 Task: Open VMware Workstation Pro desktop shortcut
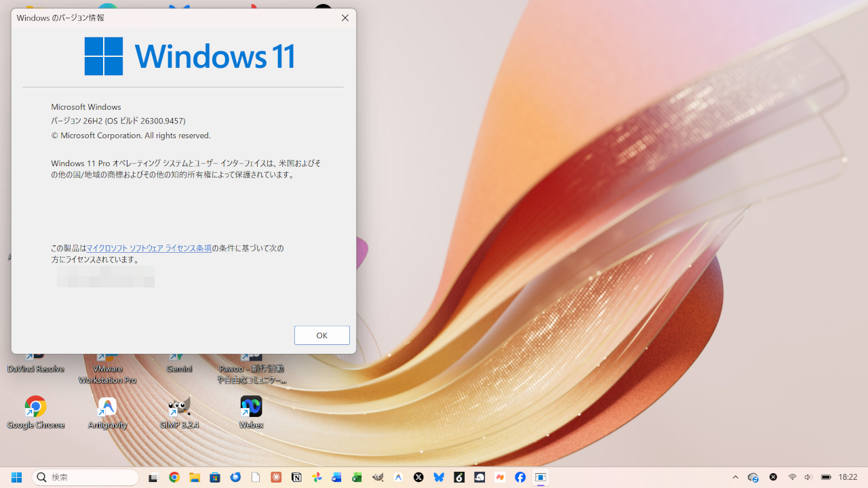(107, 367)
